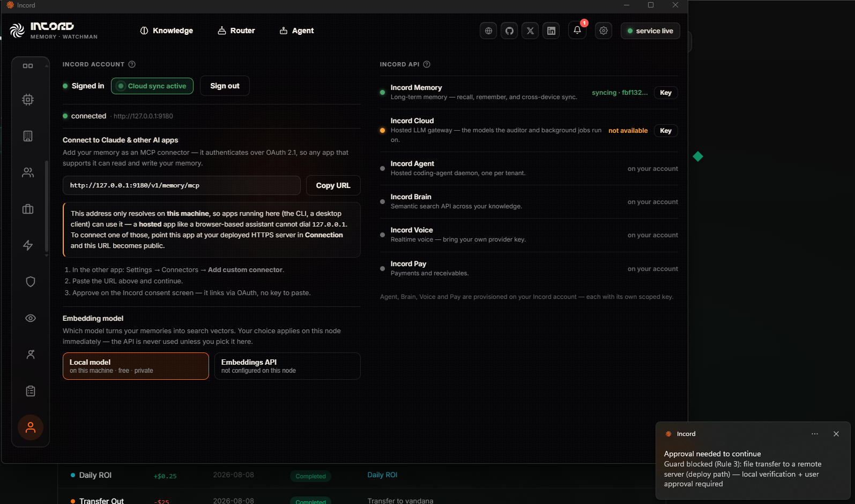Select the Local model embedding option
855x504 pixels.
coord(136,366)
